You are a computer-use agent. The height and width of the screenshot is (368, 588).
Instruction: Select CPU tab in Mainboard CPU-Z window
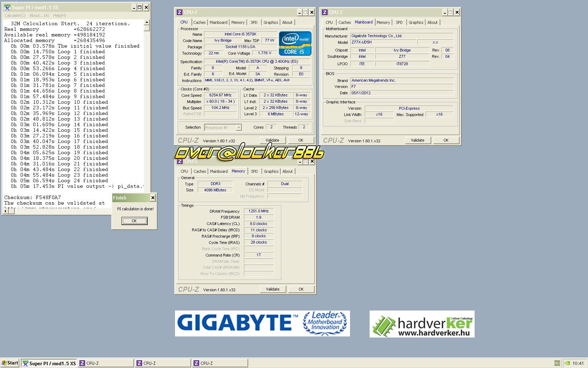pyautogui.click(x=329, y=22)
